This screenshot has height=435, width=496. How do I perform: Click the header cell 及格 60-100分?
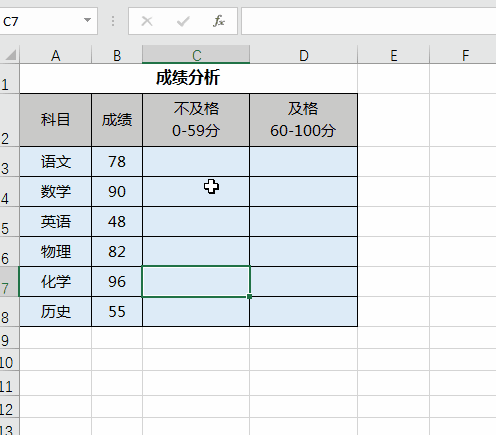click(x=303, y=120)
